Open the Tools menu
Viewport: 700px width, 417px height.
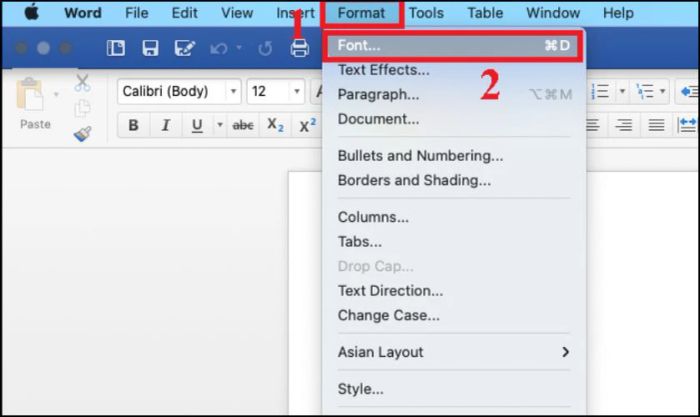426,13
